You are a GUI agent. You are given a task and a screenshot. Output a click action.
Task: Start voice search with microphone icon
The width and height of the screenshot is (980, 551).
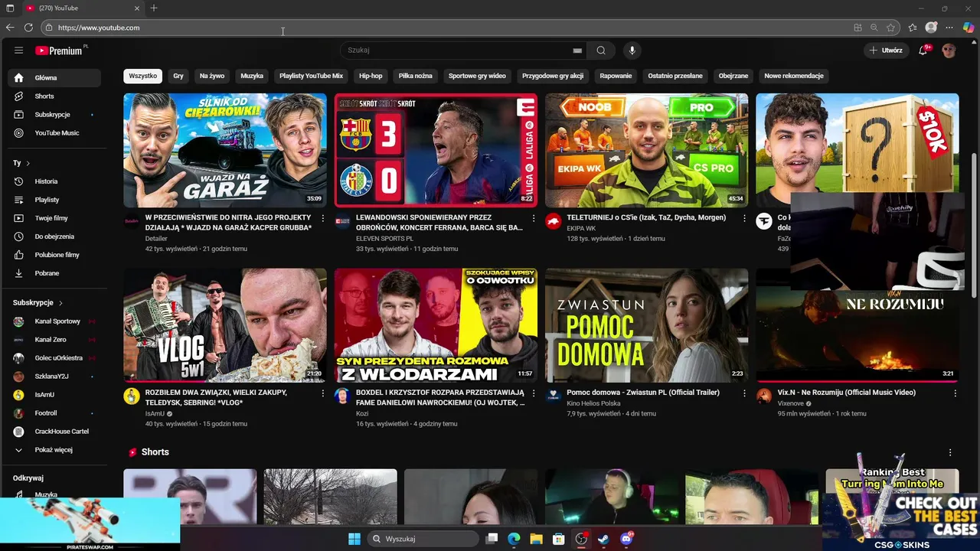pos(632,51)
